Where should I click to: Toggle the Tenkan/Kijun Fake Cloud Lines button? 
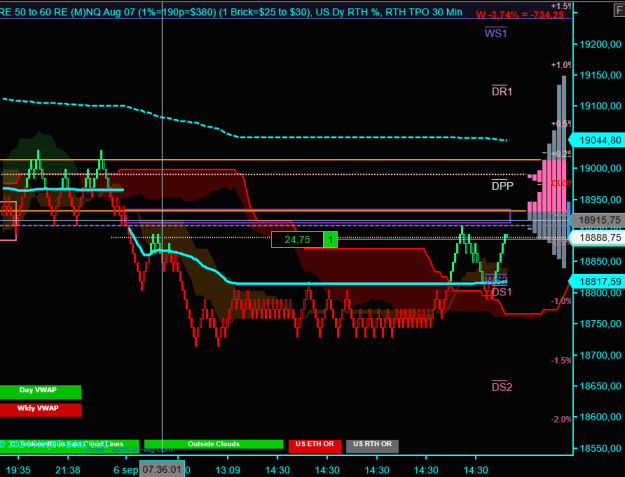tap(69, 444)
